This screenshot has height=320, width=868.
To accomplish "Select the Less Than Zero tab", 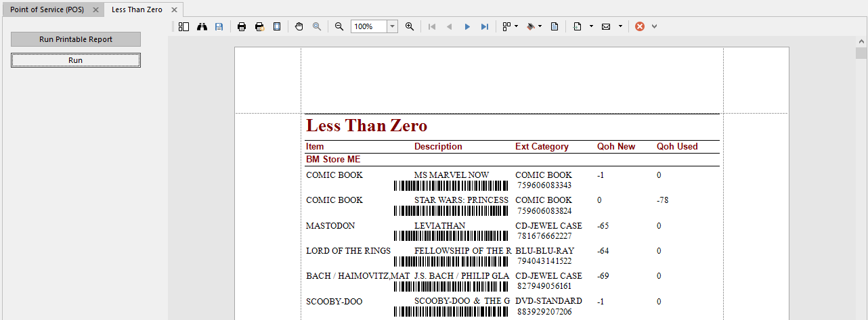I will pos(137,9).
